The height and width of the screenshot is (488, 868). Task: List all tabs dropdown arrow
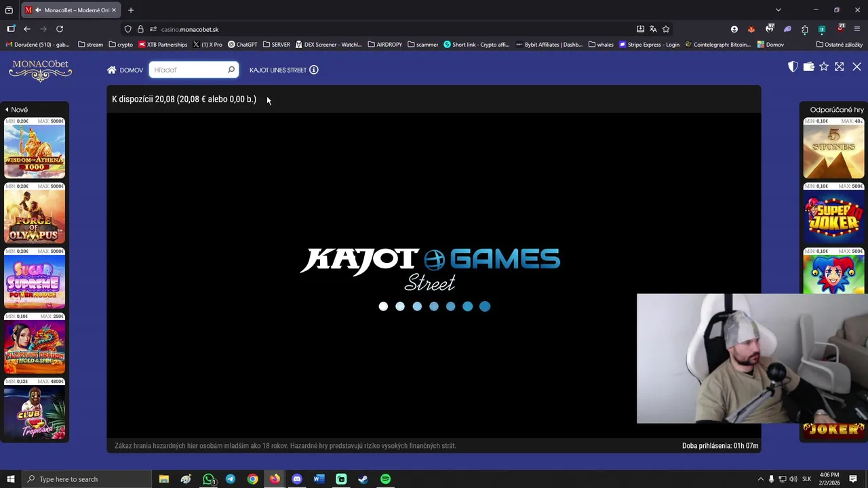pyautogui.click(x=778, y=10)
